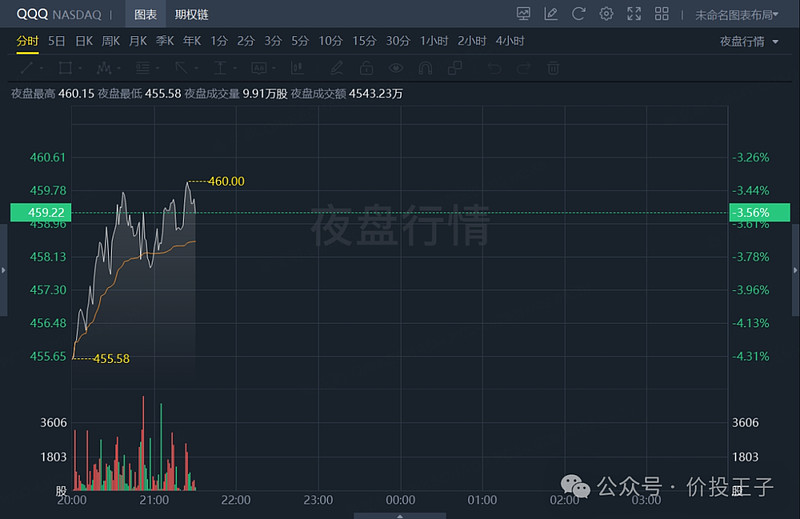
Task: Toggle drawings visibility eye icon
Action: (x=396, y=67)
